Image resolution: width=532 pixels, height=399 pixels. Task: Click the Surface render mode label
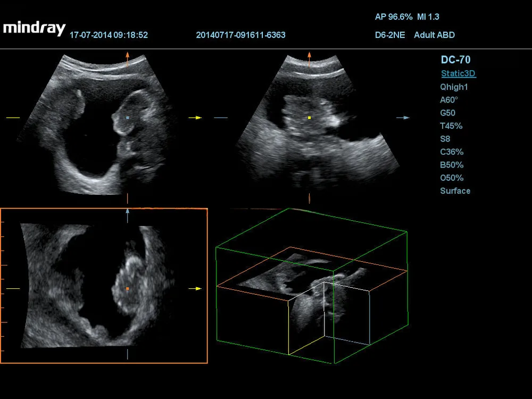click(455, 191)
